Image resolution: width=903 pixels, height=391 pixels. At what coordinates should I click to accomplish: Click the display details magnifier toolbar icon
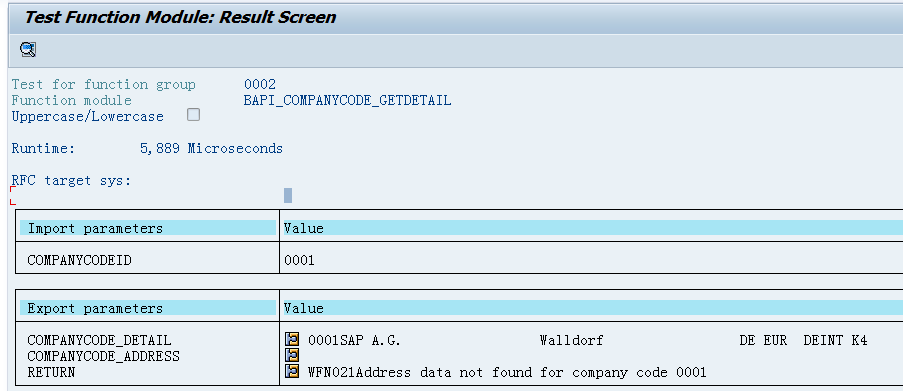(28, 50)
